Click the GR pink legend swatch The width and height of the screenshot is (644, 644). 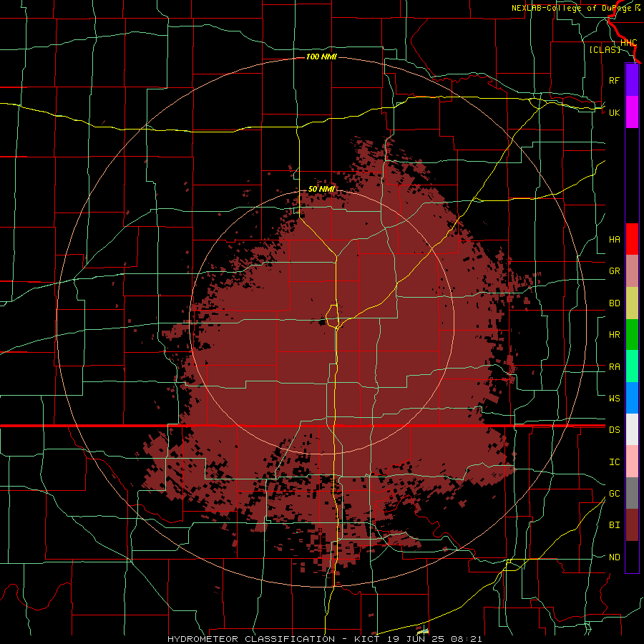632,271
